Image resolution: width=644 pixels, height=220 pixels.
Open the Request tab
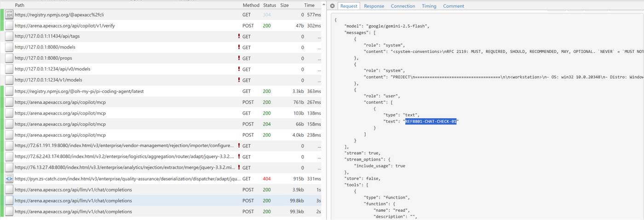[x=349, y=6]
